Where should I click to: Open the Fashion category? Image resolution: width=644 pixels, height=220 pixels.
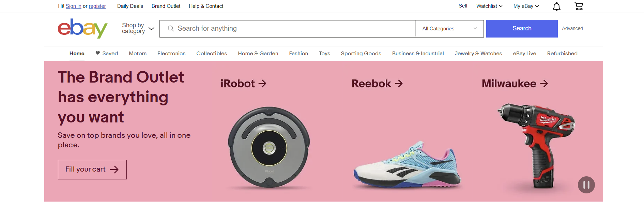[298, 54]
